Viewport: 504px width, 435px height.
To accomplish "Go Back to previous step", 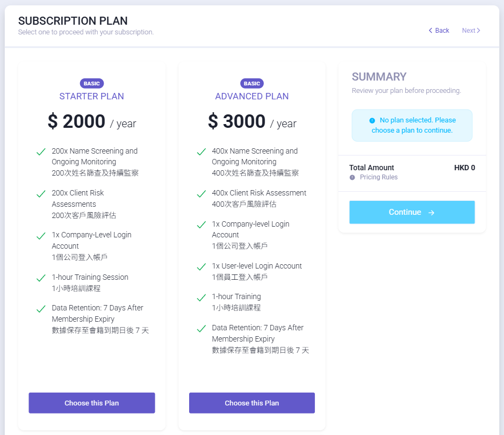I will [x=439, y=30].
